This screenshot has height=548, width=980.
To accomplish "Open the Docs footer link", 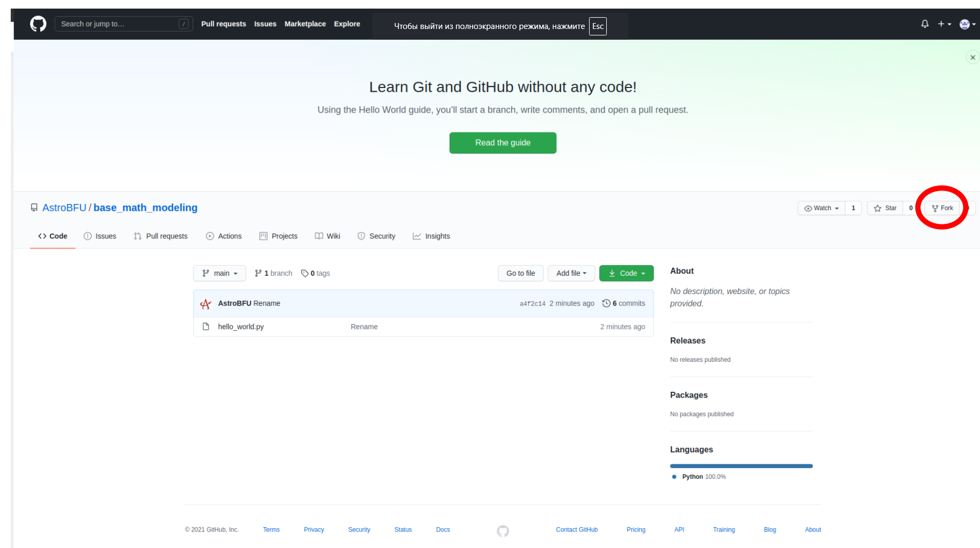I will [443, 530].
